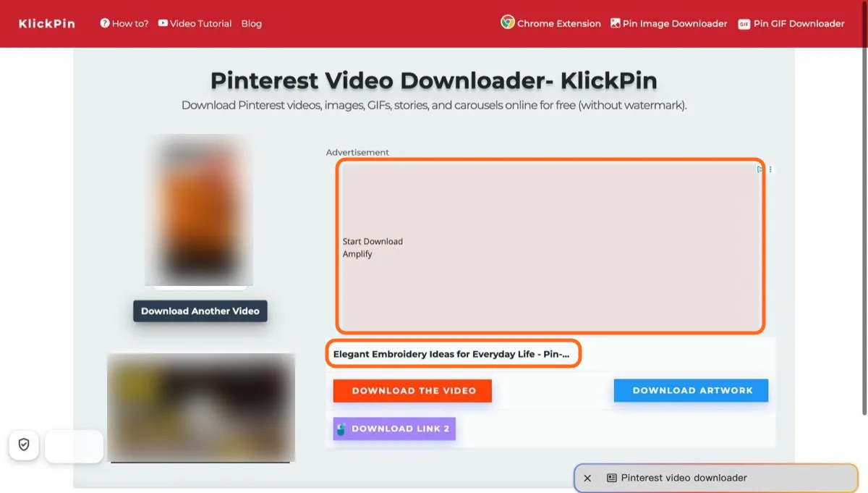
Task: Click the Chrome logo icon
Action: click(508, 22)
